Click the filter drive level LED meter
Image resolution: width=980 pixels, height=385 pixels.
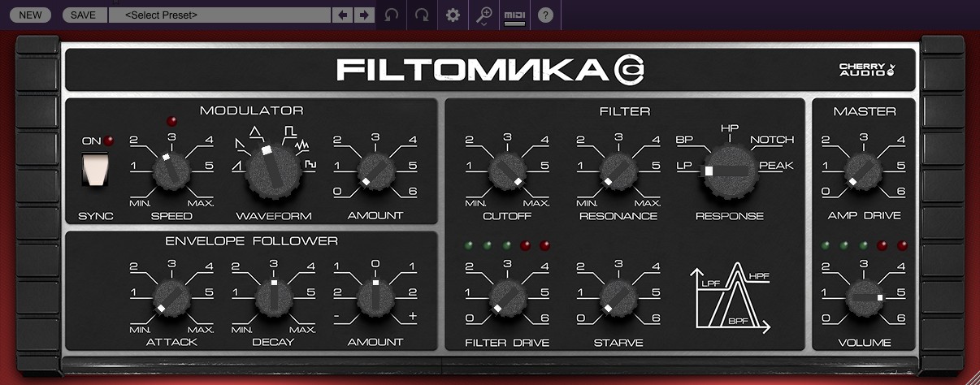click(x=507, y=245)
